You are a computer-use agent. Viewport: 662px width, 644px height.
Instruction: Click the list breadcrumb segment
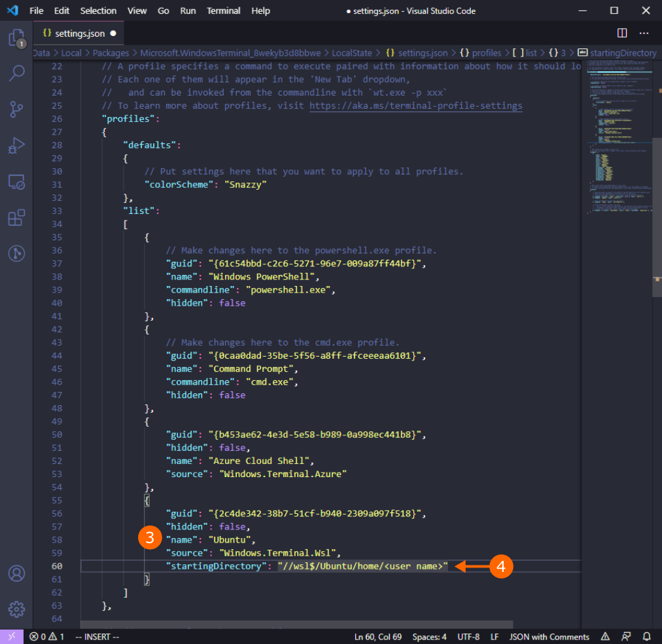pyautogui.click(x=525, y=53)
